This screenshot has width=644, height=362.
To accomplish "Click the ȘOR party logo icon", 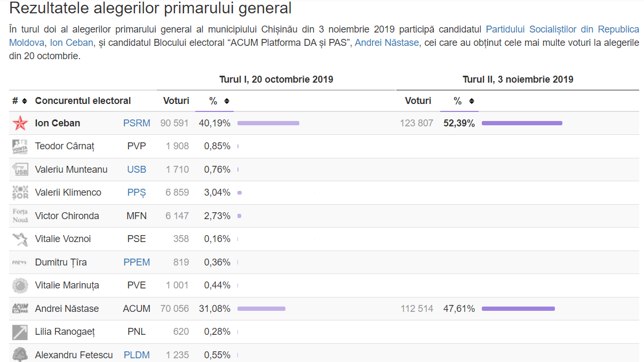I will 20,192.
